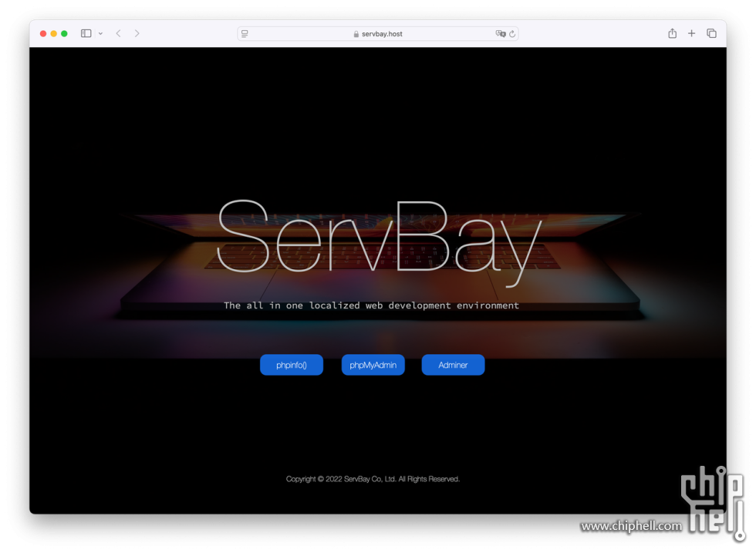756x553 pixels.
Task: Click the translate page icon
Action: pos(501,34)
